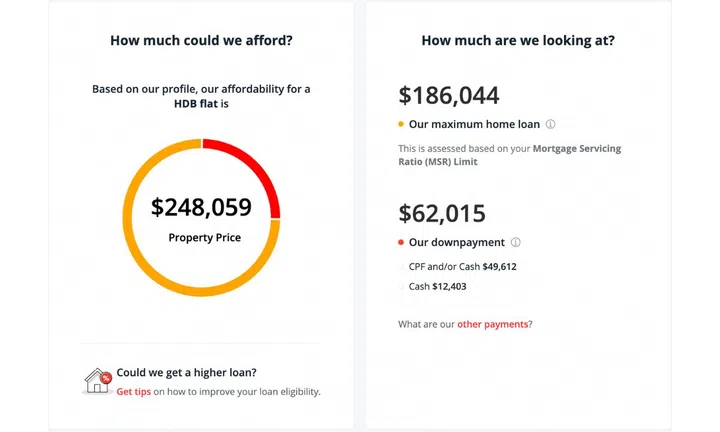Screen dimensions: 720x432
Task: Click Could we get a higher loan text
Action: [x=186, y=373]
